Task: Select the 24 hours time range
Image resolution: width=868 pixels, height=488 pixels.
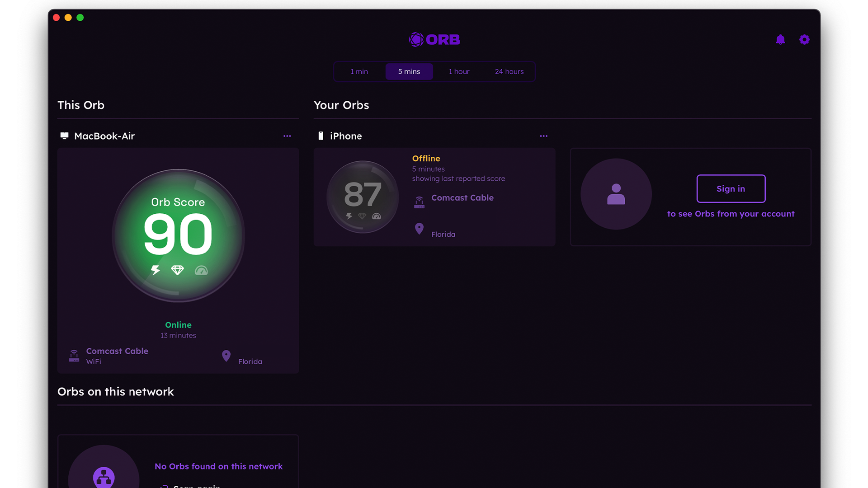Action: pos(509,71)
